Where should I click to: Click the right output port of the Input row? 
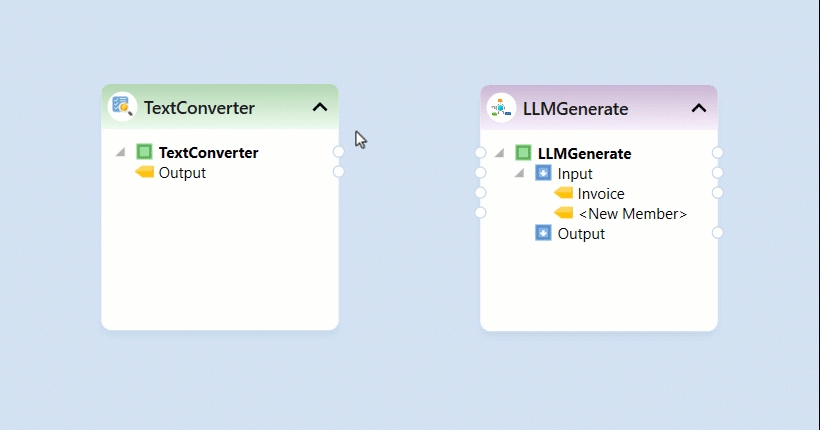[x=718, y=173]
